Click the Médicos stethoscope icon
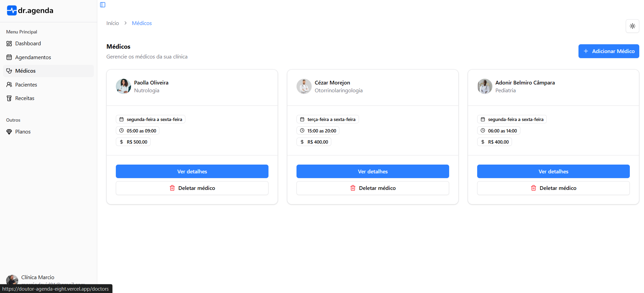644x293 pixels. coord(9,71)
